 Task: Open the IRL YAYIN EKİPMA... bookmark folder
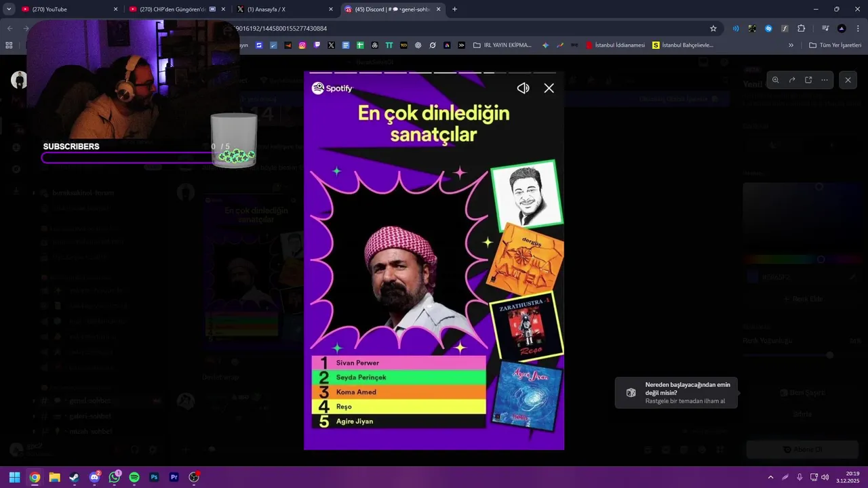click(x=502, y=45)
